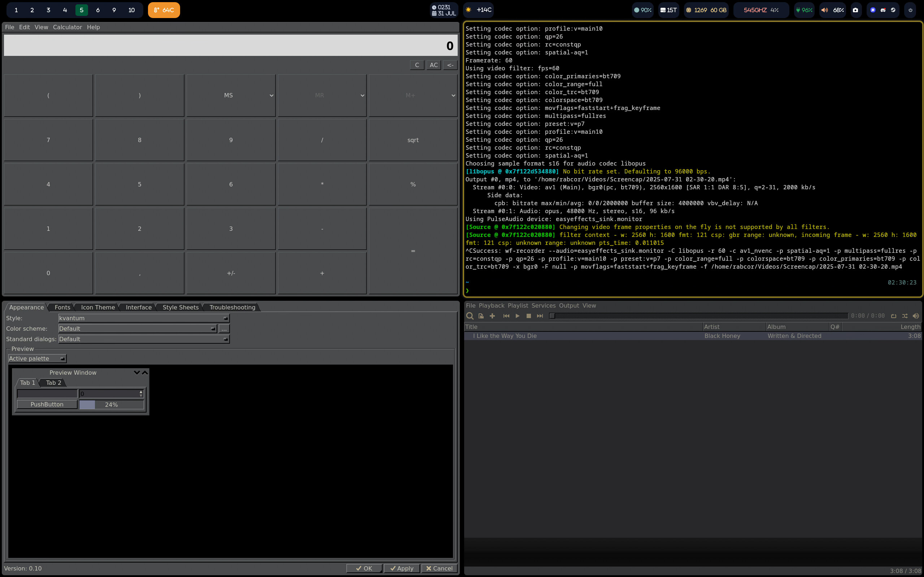Expand the Active palette combo box

coord(37,359)
